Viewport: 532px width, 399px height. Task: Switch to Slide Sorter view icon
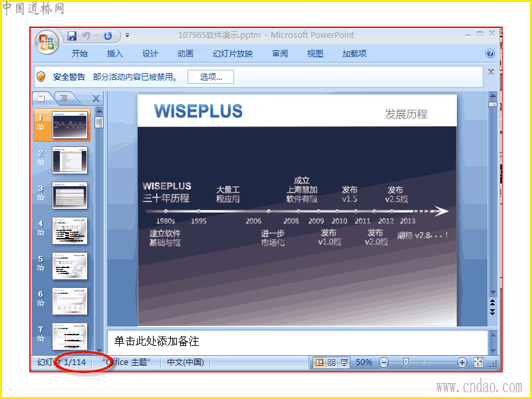pos(331,362)
